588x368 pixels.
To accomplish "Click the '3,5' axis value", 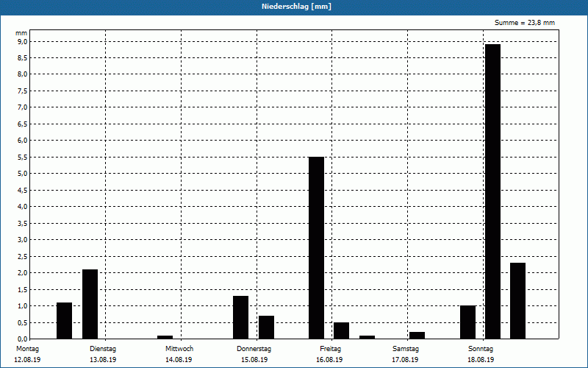I will 23,224.
